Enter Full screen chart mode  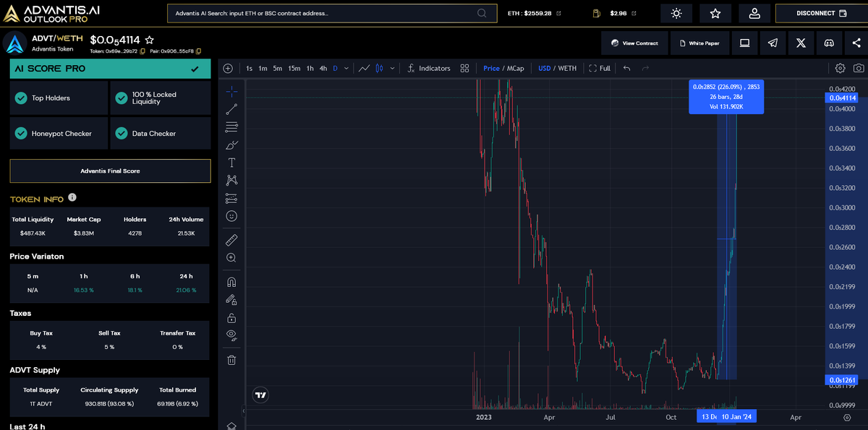tap(600, 69)
